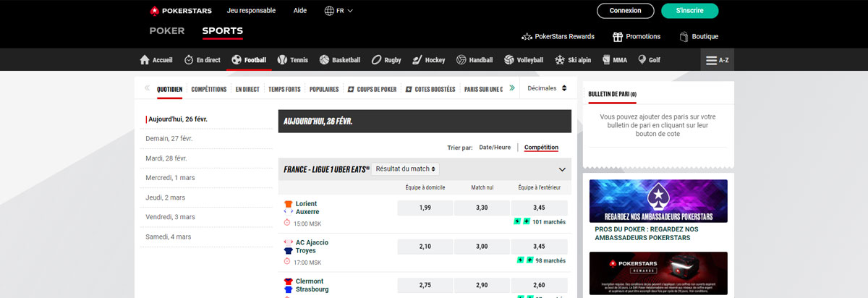Sort matches by Compétition

click(541, 148)
